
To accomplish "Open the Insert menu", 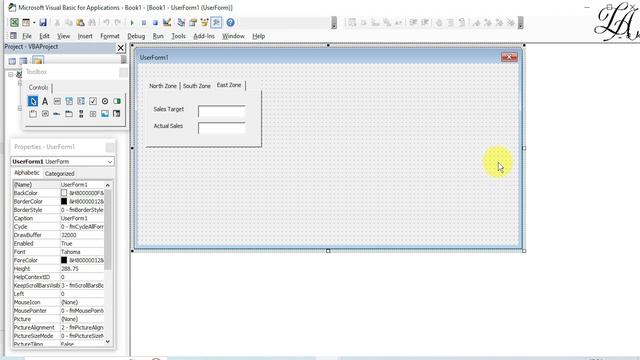I will [85, 36].
